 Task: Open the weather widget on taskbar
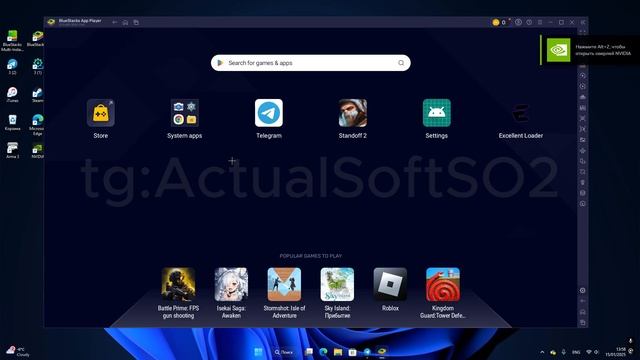(x=17, y=351)
